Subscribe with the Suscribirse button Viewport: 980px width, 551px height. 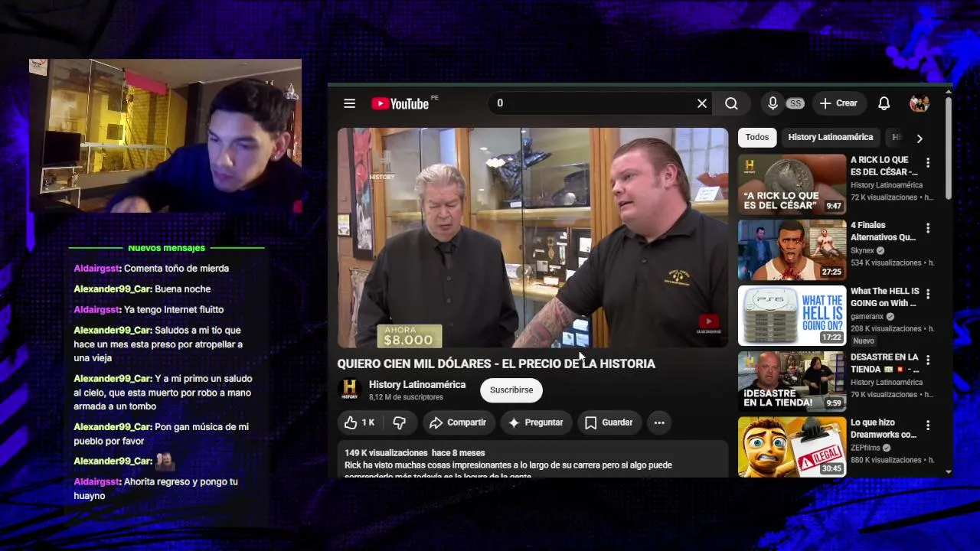511,390
